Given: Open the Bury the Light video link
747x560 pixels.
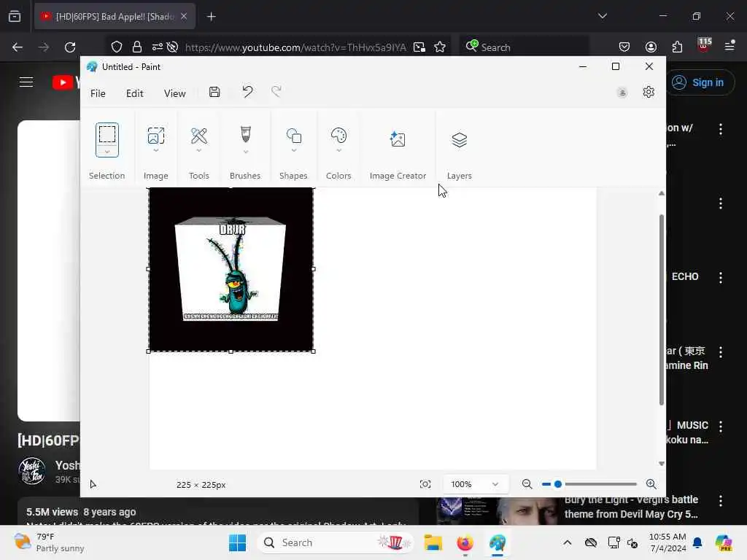Looking at the screenshot, I should click(631, 507).
